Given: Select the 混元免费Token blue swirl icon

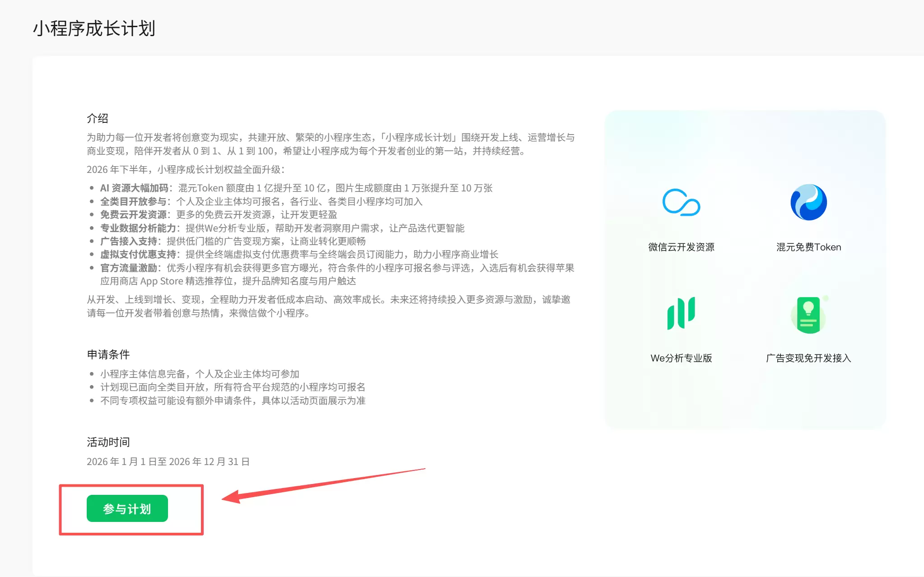Looking at the screenshot, I should pyautogui.click(x=808, y=202).
